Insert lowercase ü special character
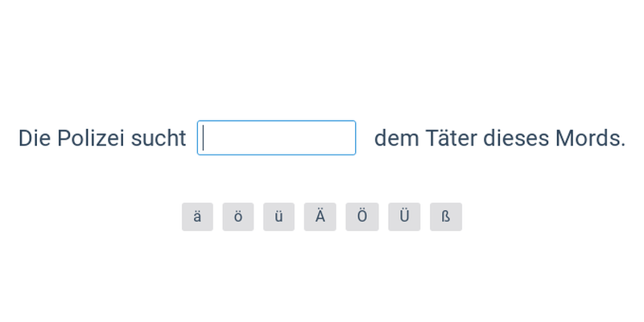The width and height of the screenshot is (644, 322). 279,217
